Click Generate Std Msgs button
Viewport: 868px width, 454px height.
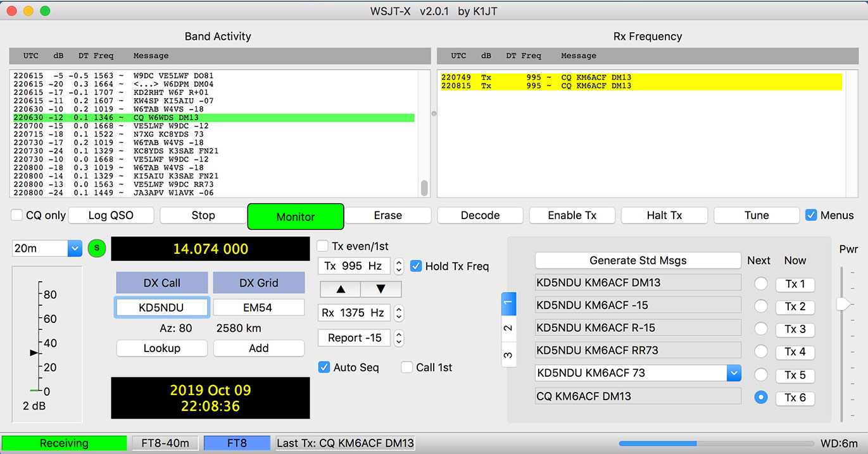(638, 260)
